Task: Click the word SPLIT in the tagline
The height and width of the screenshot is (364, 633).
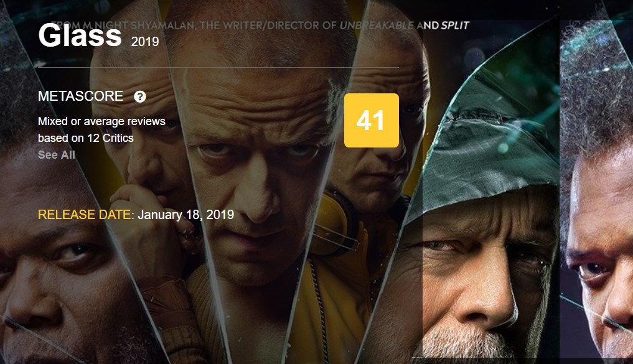Action: pos(455,26)
